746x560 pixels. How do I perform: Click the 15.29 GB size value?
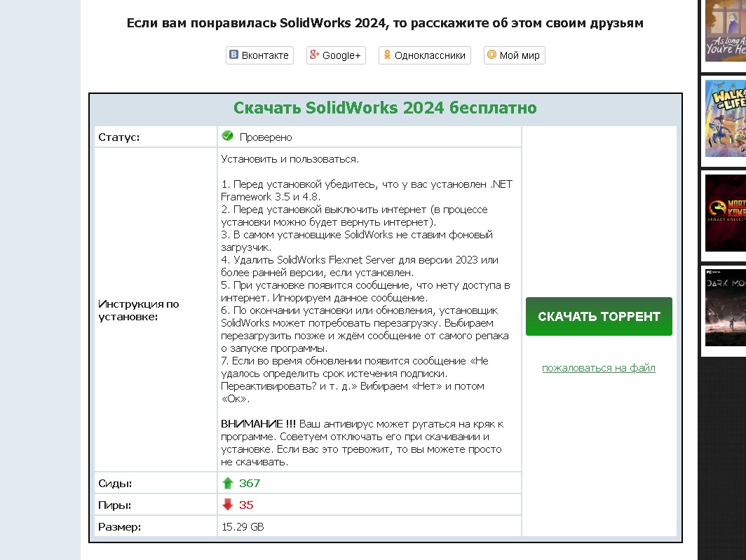[x=243, y=526]
